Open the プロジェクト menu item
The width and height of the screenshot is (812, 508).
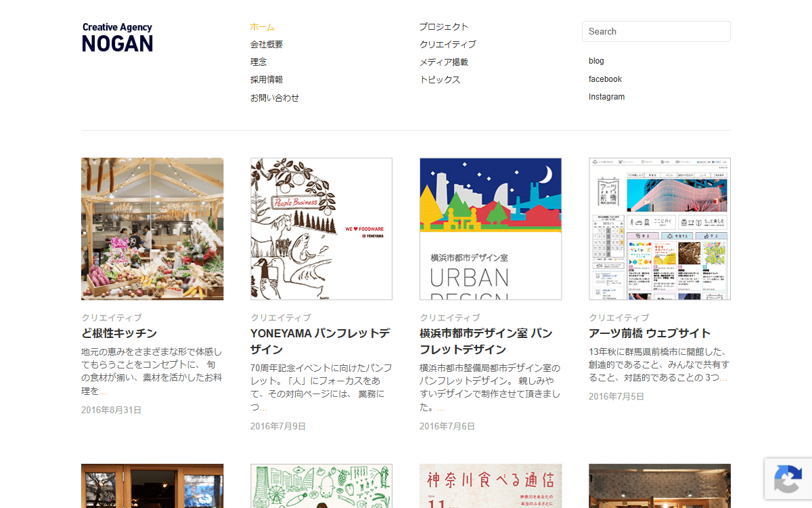(444, 27)
